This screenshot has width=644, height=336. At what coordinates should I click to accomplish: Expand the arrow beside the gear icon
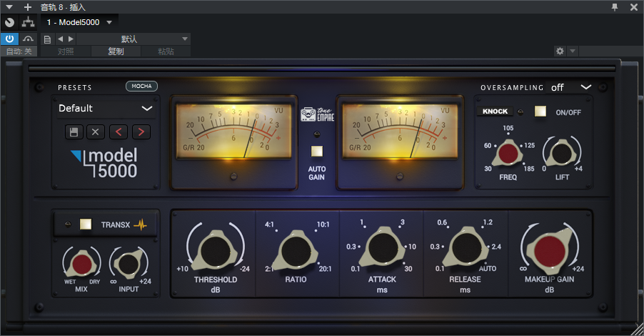pyautogui.click(x=573, y=51)
